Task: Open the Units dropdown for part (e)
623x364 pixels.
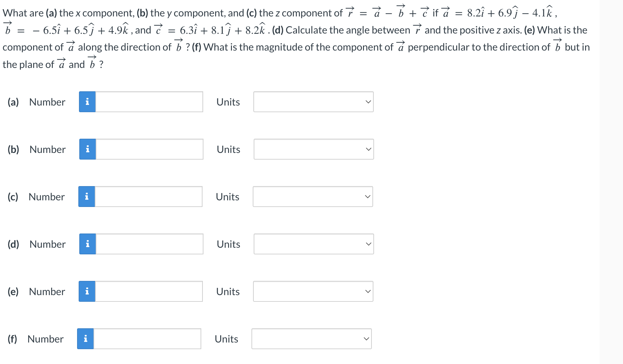Action: (x=313, y=291)
